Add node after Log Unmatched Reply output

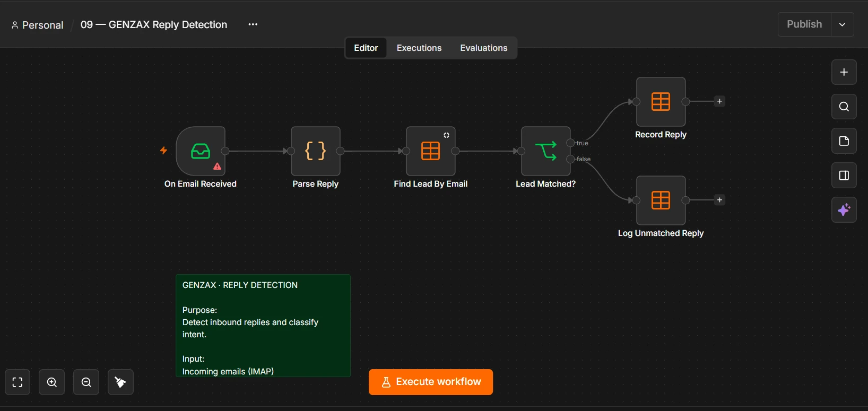pyautogui.click(x=719, y=200)
